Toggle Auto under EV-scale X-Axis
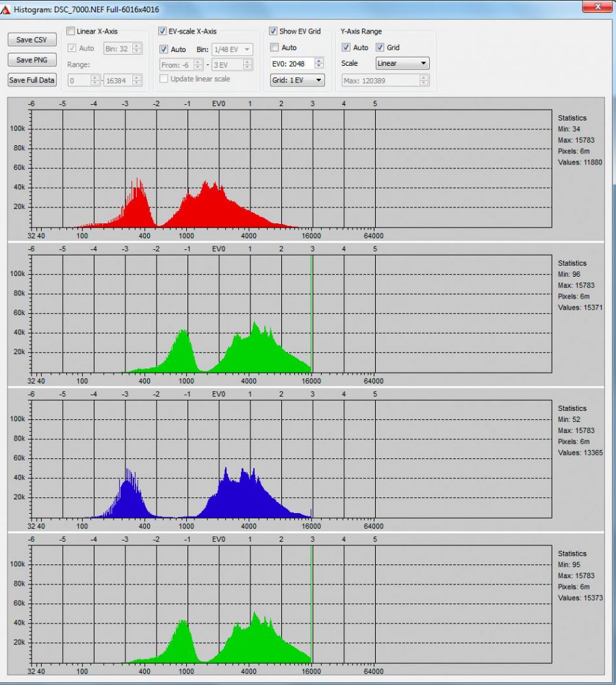This screenshot has height=685, width=616. click(x=164, y=49)
